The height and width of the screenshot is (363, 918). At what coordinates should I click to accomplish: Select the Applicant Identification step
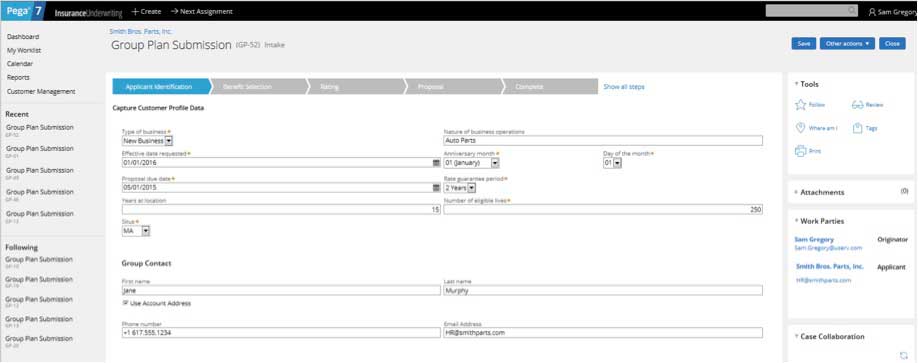[162, 87]
